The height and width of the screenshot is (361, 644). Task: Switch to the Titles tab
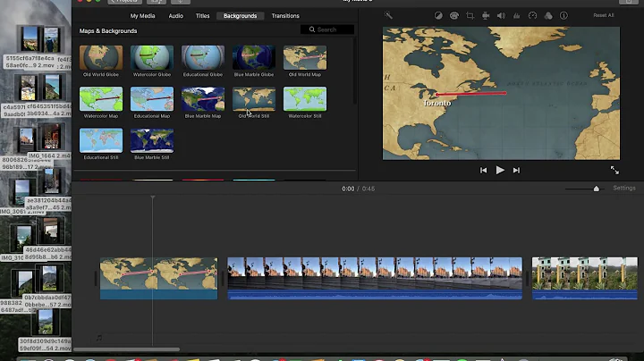[202, 15]
